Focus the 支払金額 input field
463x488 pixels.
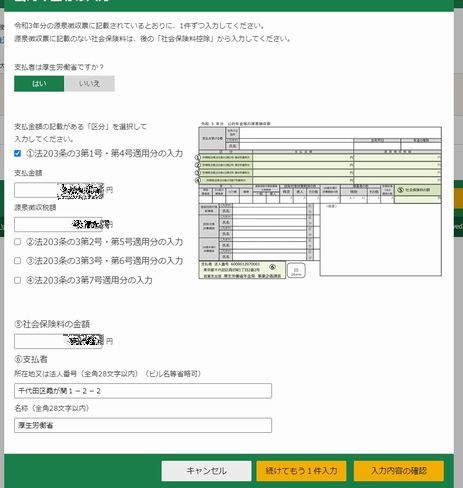point(59,190)
